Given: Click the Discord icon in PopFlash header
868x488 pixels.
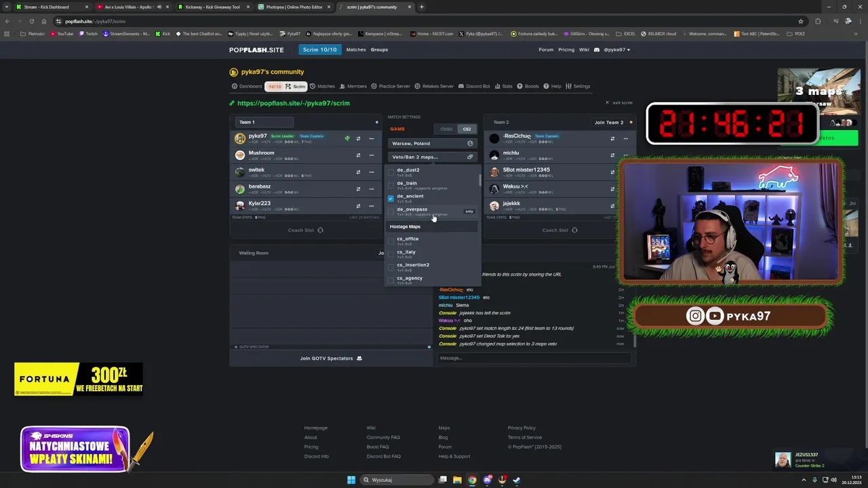Looking at the screenshot, I should (x=597, y=49).
